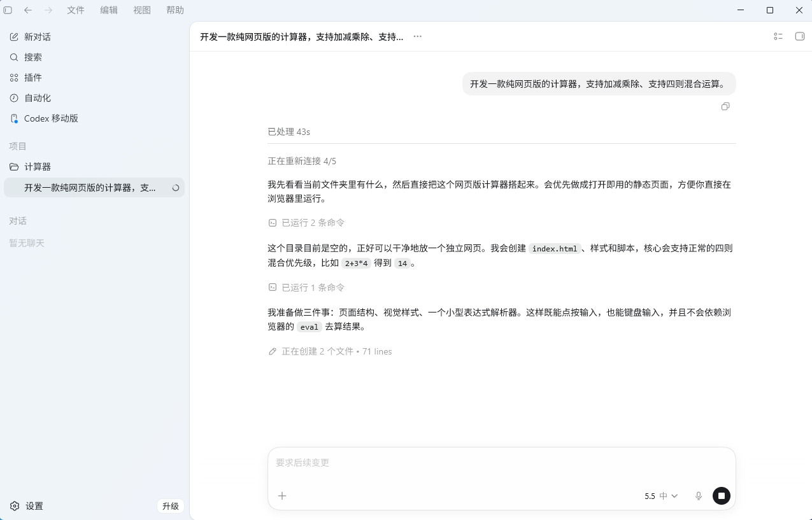The height and width of the screenshot is (520, 812).
Task: Stop generation with the black stop button
Action: click(722, 496)
